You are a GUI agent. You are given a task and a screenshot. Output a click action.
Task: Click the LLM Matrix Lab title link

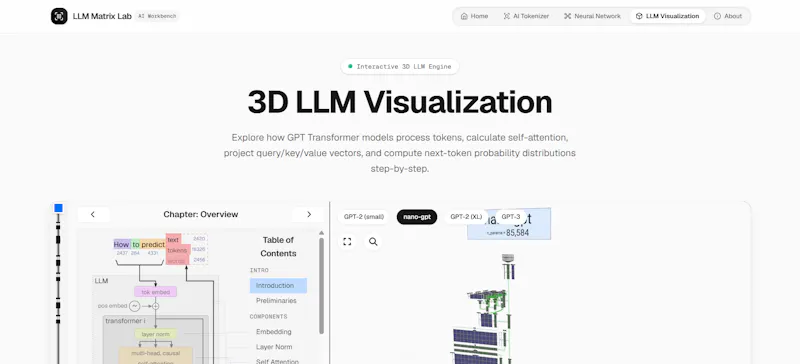pos(102,16)
